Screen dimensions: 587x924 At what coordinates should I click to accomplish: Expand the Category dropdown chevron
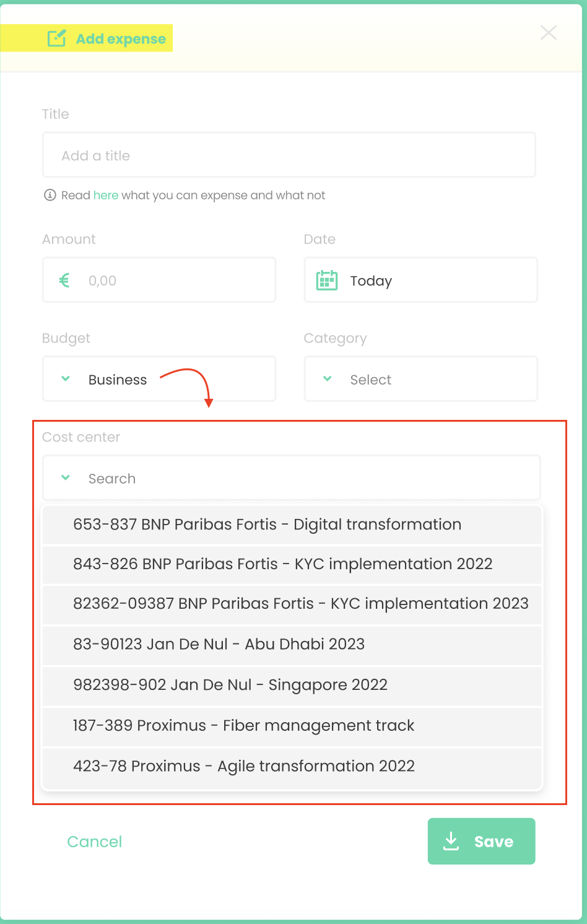pos(328,379)
